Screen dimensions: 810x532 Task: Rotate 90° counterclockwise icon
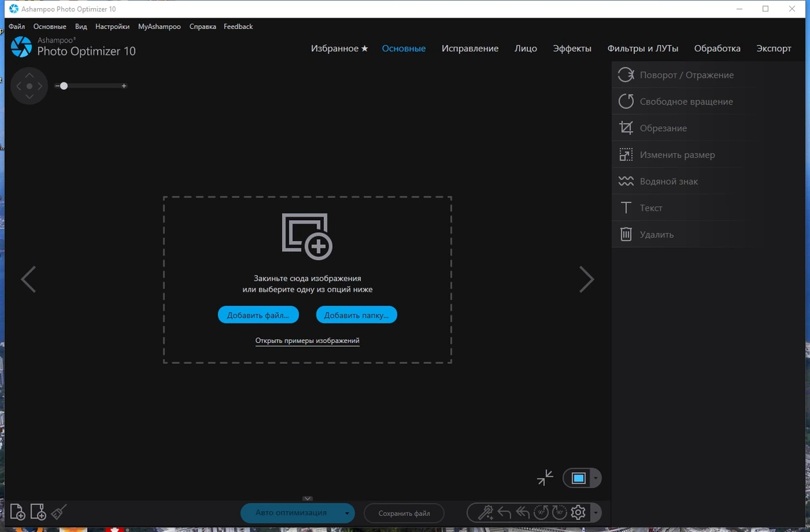point(541,512)
